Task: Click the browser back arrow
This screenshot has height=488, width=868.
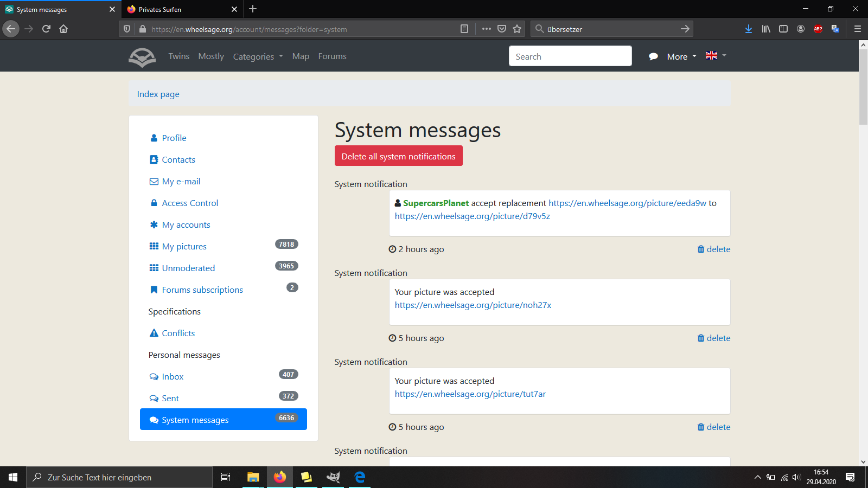Action: point(11,29)
